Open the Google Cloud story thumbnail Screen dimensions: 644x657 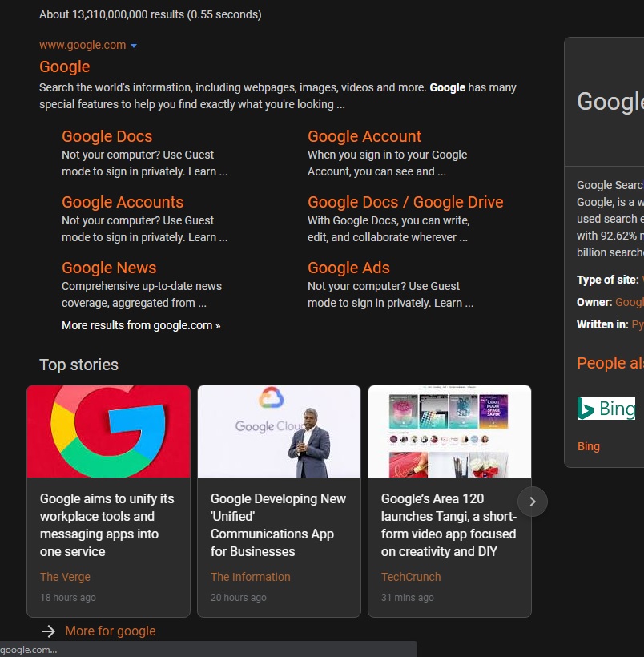[279, 431]
